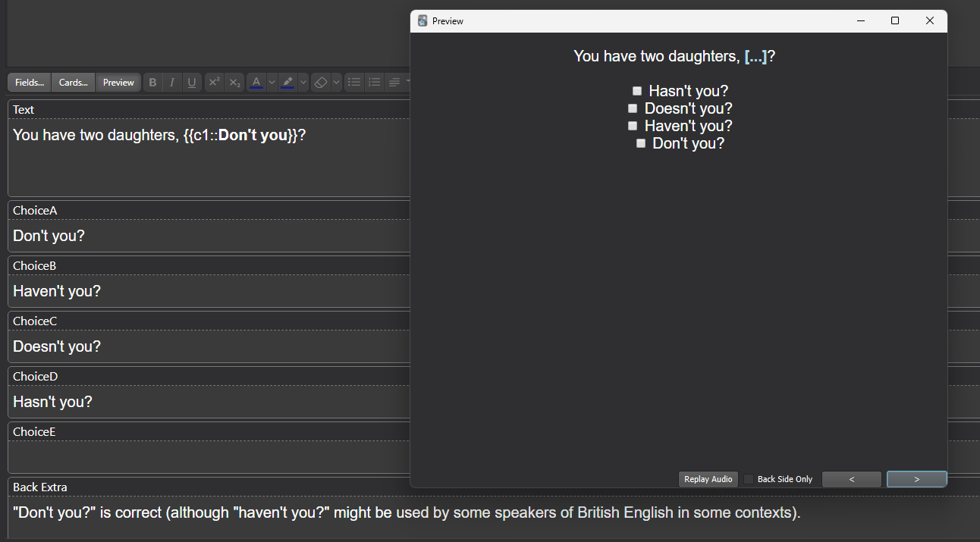
Task: Click the [...] cloze placeholder in preview
Action: [x=756, y=56]
